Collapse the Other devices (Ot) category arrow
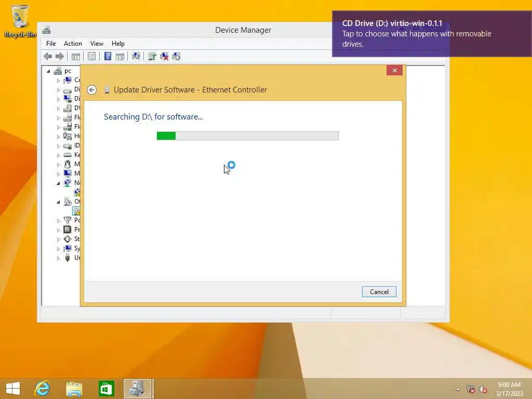The height and width of the screenshot is (399, 532). (x=58, y=202)
